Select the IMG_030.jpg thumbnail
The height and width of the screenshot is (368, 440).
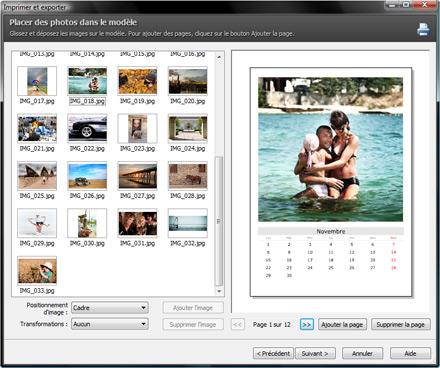[87, 223]
